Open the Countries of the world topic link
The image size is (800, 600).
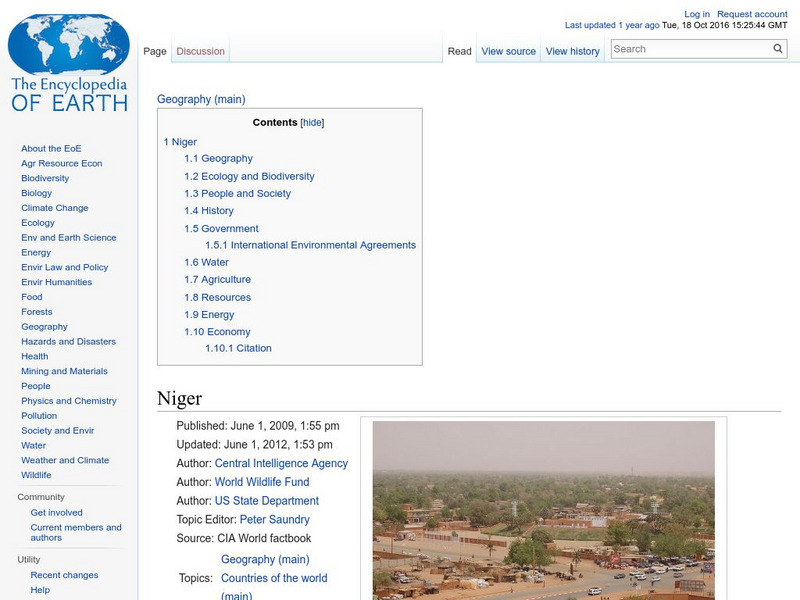pos(276,578)
